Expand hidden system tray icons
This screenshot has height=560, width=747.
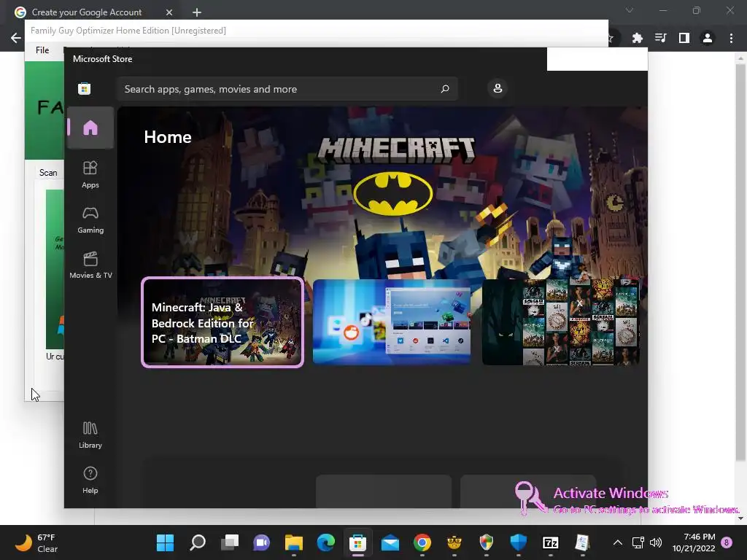click(617, 542)
